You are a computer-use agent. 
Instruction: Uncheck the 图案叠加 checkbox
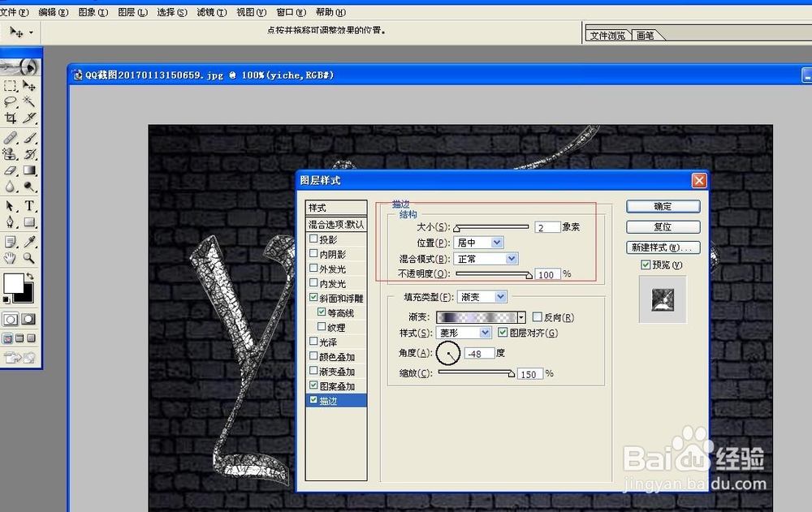coord(313,385)
